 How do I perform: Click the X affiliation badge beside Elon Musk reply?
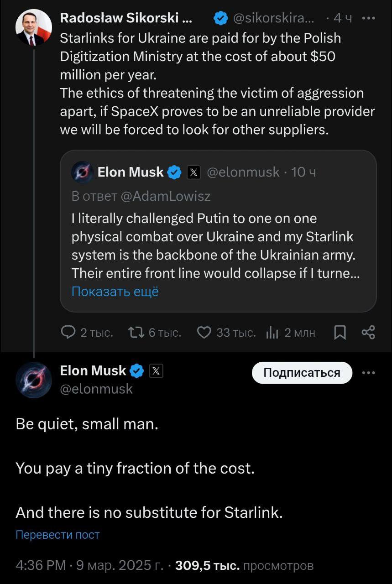tap(156, 371)
